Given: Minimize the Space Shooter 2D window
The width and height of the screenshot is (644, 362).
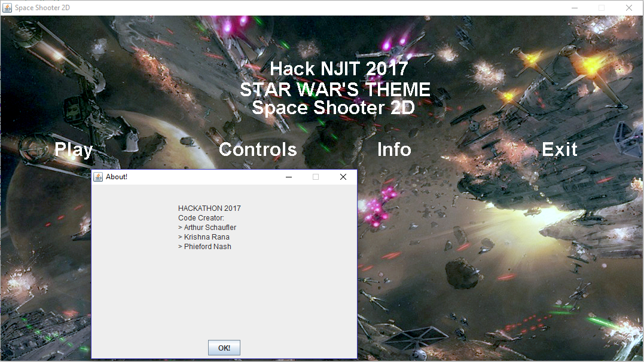Looking at the screenshot, I should [x=575, y=8].
